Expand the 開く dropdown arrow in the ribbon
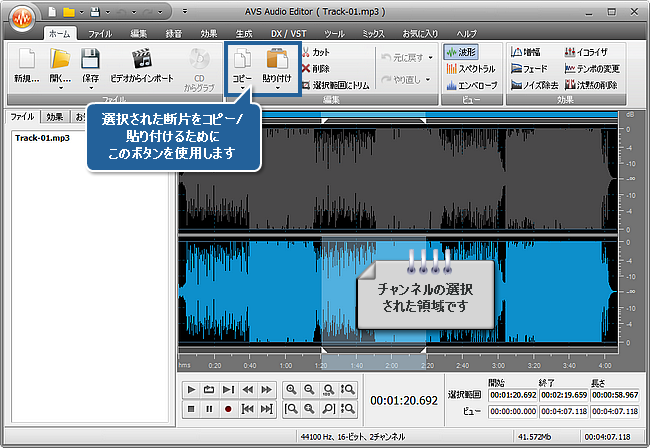The width and height of the screenshot is (650, 448). pyautogui.click(x=61, y=88)
